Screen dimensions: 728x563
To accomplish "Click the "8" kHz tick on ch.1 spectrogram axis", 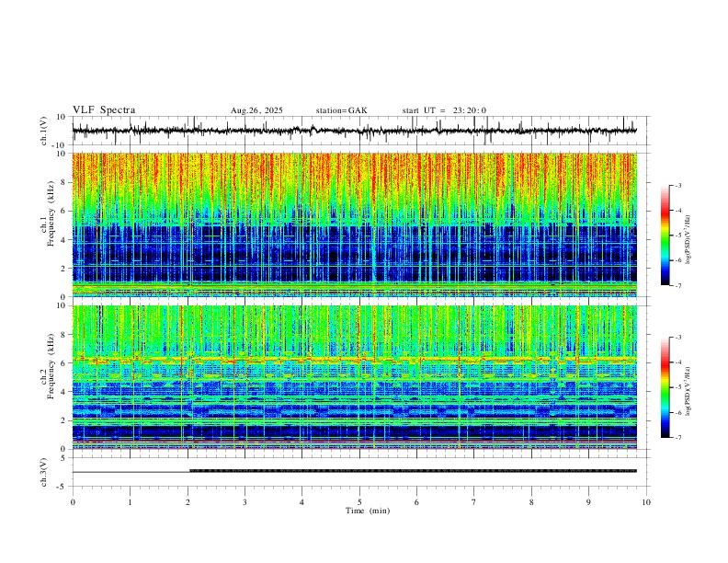I will click(63, 182).
